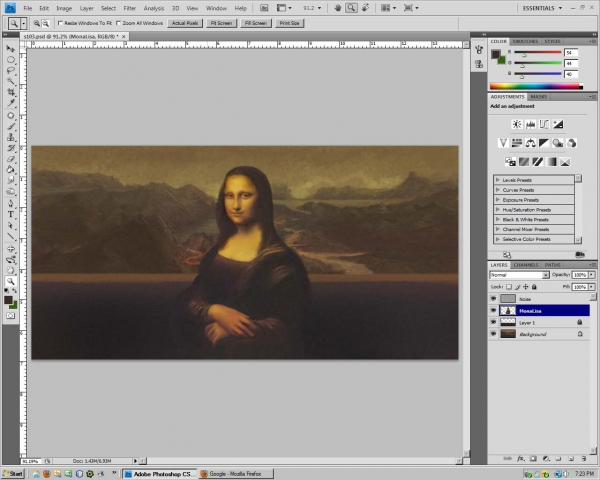Open the Windows Start menu
Viewport: 600px width, 480px height.
click(x=13, y=474)
